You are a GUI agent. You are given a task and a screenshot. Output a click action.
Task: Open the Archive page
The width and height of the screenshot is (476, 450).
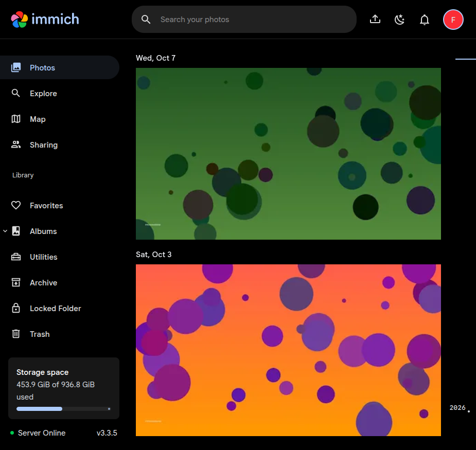[x=43, y=283]
